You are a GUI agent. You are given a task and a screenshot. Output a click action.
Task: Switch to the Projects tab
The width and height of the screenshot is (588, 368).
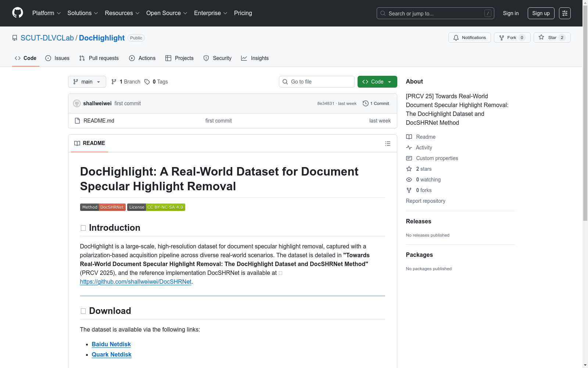point(179,58)
